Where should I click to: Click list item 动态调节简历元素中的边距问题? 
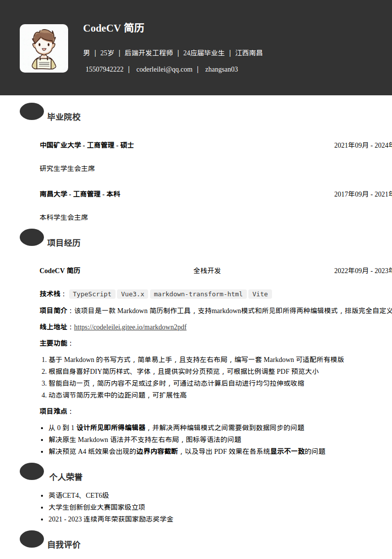pos(118,395)
